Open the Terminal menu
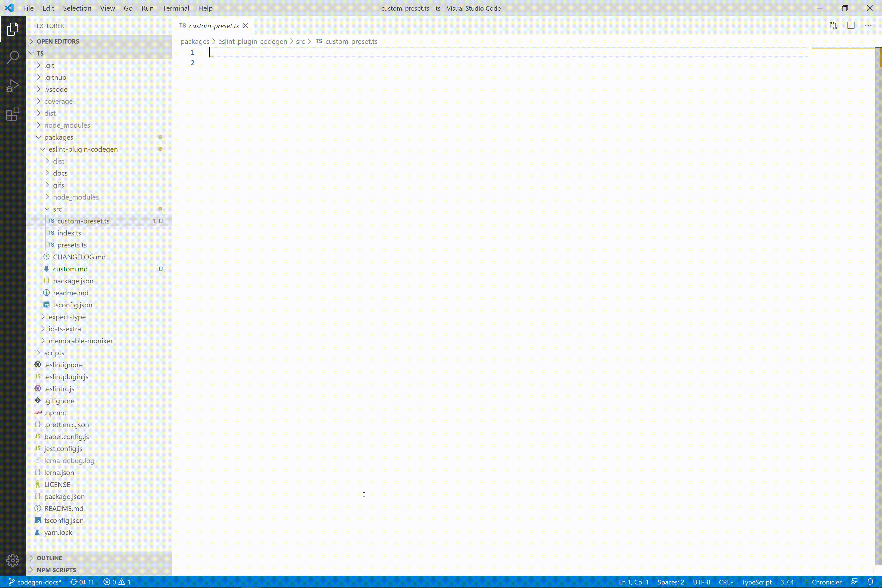Image resolution: width=882 pixels, height=588 pixels. (x=176, y=8)
